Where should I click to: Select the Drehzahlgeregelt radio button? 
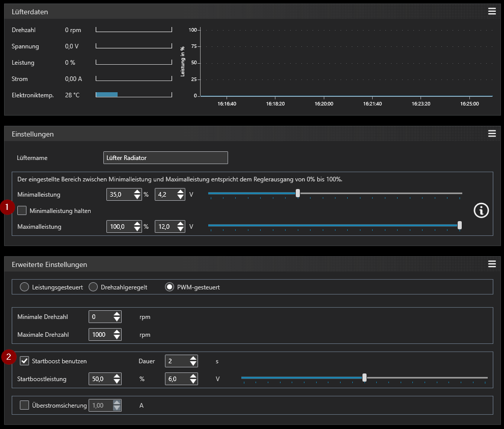pos(93,287)
